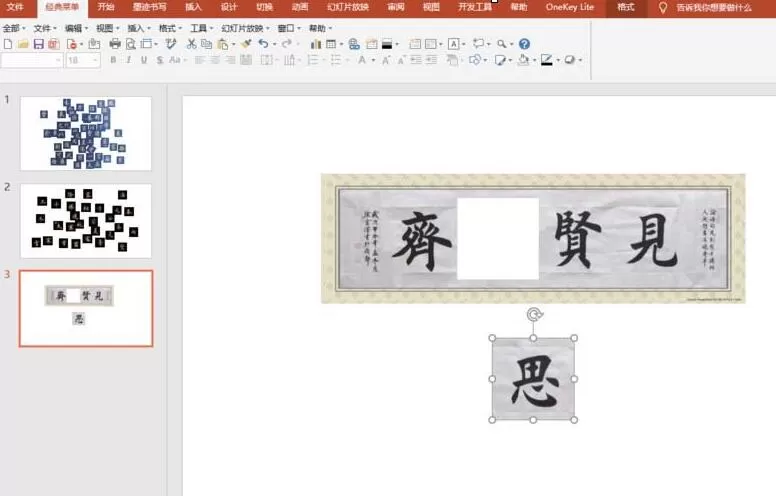This screenshot has height=496, width=776.
Task: Toggle align right in the formatting row
Action: [230, 60]
